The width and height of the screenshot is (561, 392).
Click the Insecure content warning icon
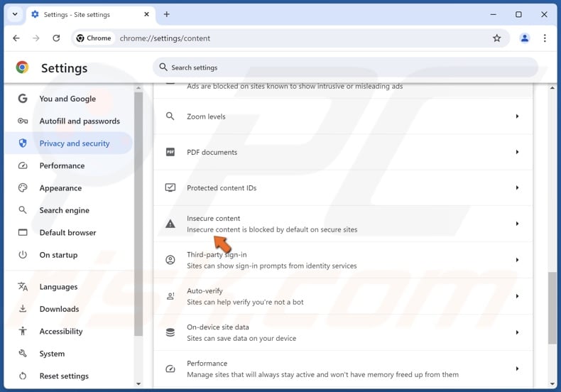click(x=170, y=224)
